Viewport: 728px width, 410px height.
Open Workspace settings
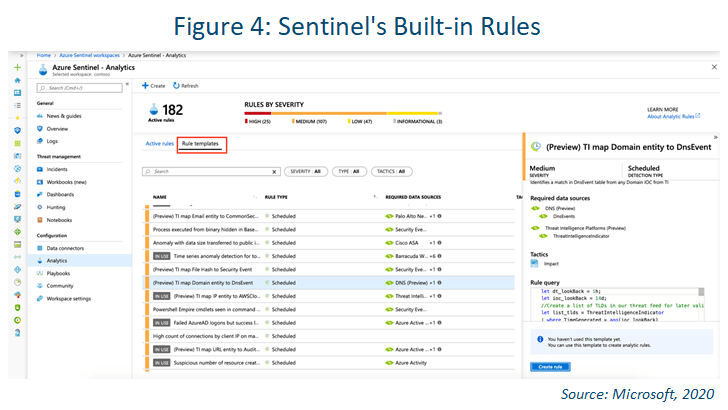tap(69, 299)
